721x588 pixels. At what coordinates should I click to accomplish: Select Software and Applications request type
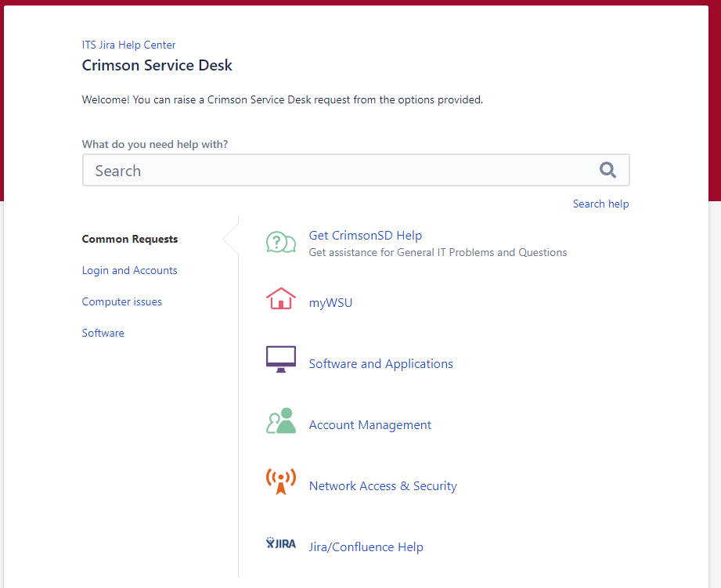click(x=380, y=363)
